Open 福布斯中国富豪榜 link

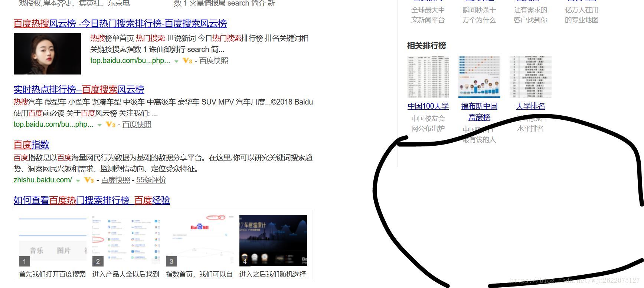pyautogui.click(x=479, y=112)
